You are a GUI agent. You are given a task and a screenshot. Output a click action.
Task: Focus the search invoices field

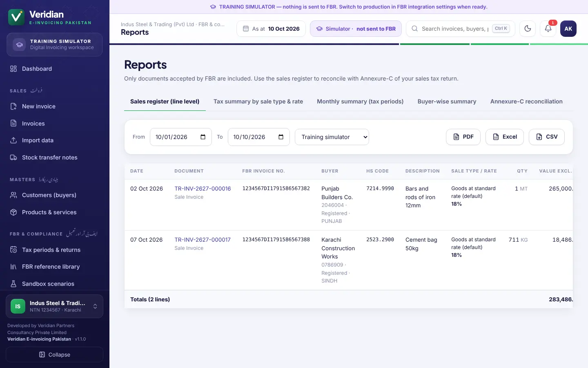tap(455, 29)
